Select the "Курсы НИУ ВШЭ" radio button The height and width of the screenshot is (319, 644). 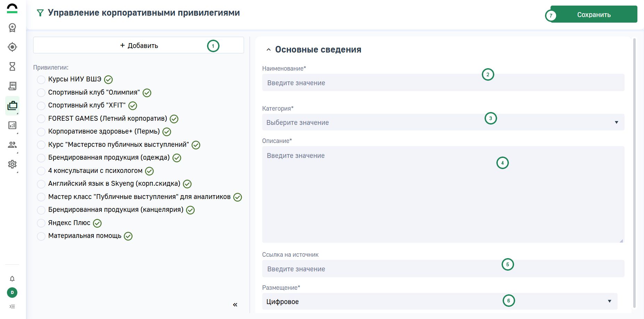tap(41, 80)
